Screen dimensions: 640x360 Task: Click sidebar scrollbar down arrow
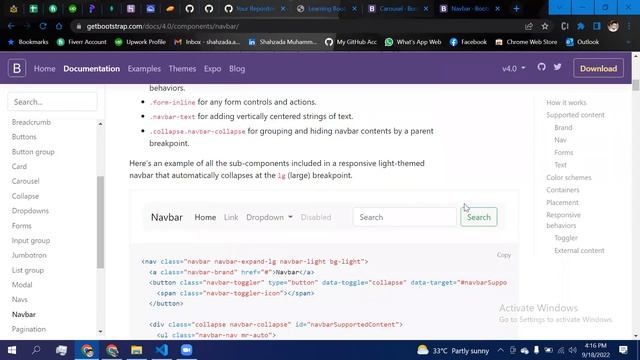coord(100,331)
